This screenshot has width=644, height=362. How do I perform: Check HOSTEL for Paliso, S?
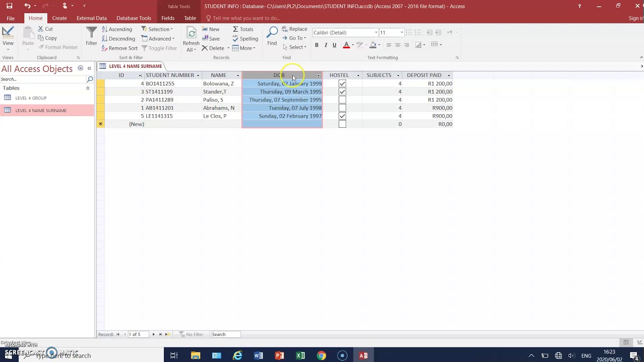tap(342, 100)
